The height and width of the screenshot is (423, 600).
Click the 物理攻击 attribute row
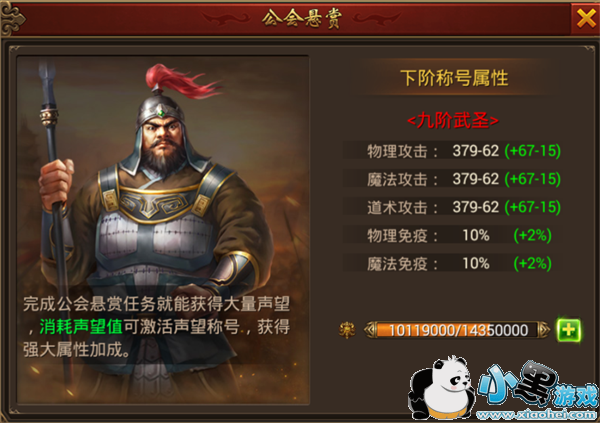453,150
